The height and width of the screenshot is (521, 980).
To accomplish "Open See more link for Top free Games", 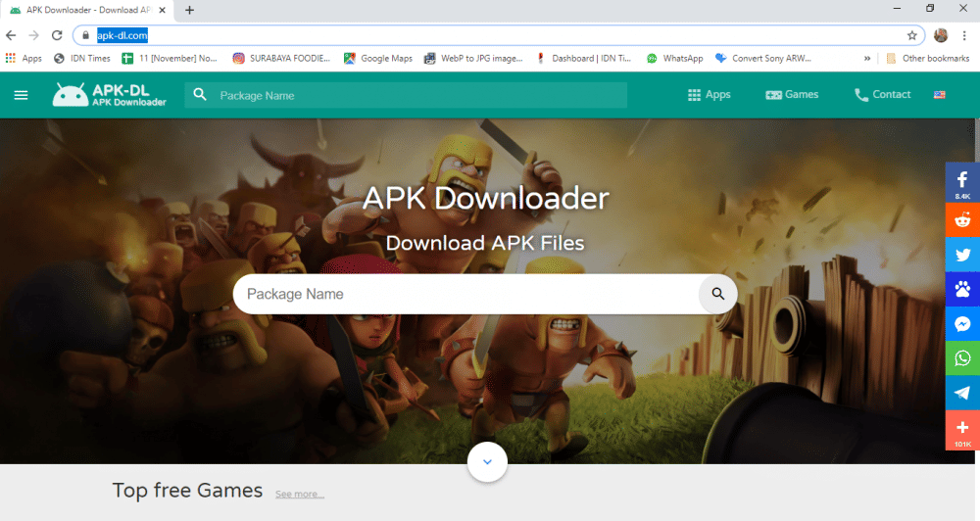I will tap(299, 495).
